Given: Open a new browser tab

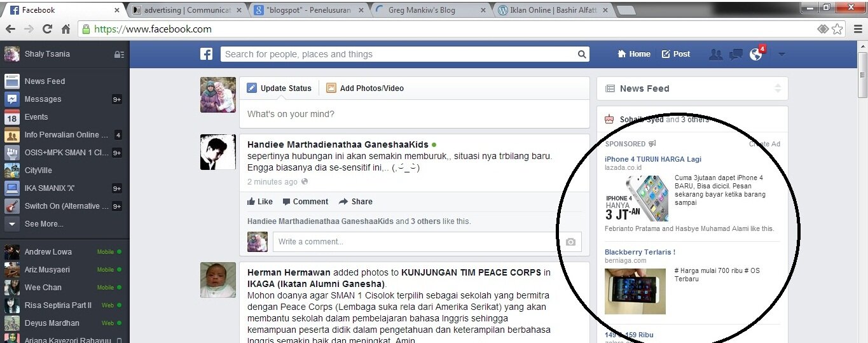Looking at the screenshot, I should pos(626,10).
